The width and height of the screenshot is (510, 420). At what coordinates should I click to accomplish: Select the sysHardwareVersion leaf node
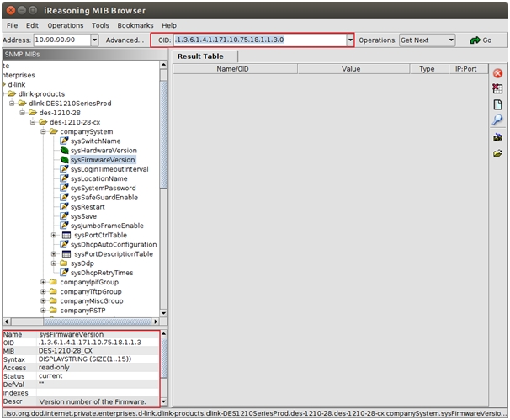[x=103, y=150]
